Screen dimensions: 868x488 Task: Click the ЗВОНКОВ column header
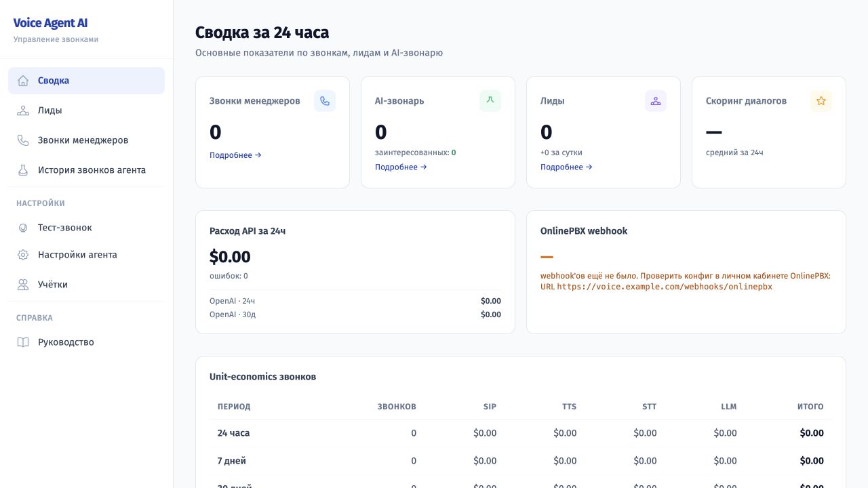point(397,407)
